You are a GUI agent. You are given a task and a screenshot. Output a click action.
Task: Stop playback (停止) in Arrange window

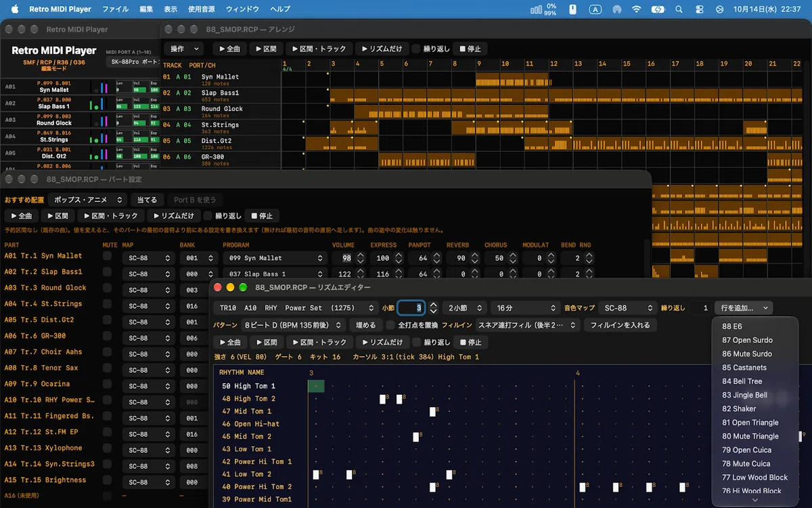pyautogui.click(x=470, y=49)
